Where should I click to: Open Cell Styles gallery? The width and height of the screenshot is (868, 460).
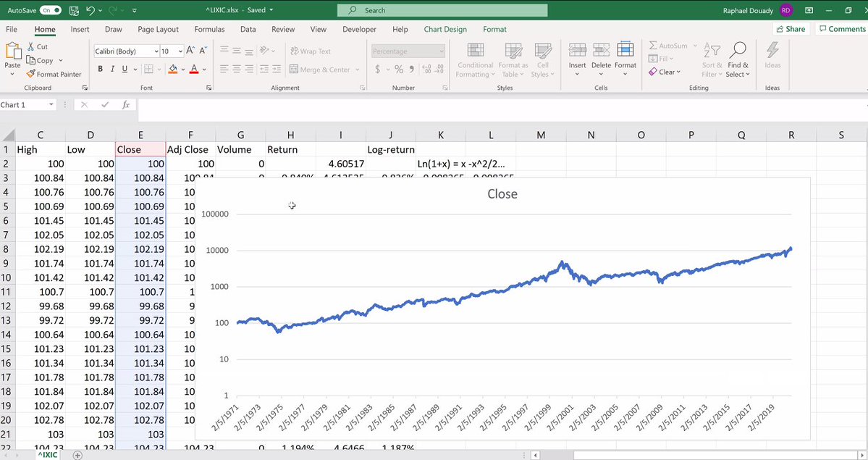(542, 60)
